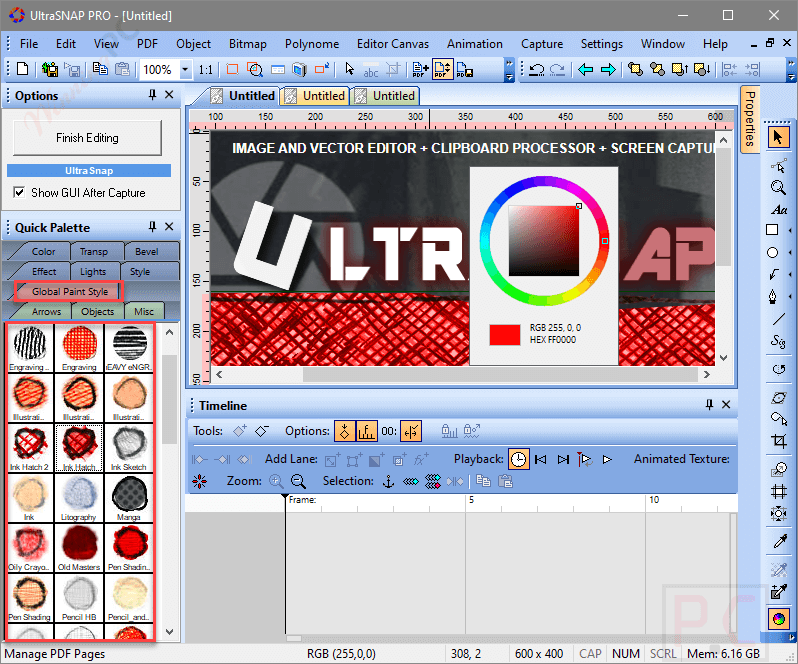
Task: Toggle pin on the Options panel
Action: coord(152,95)
